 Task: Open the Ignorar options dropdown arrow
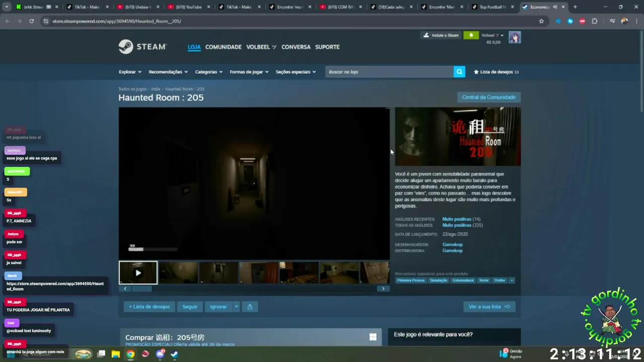tap(236, 307)
